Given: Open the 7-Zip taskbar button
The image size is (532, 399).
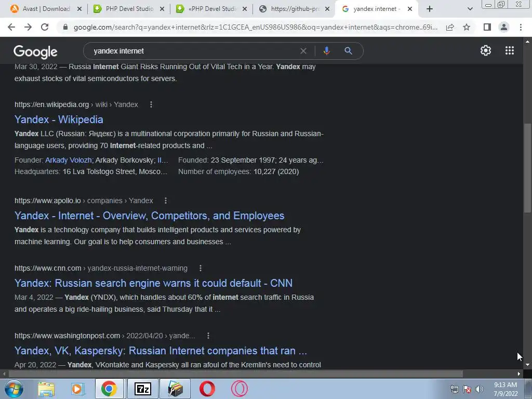Looking at the screenshot, I should 142,389.
